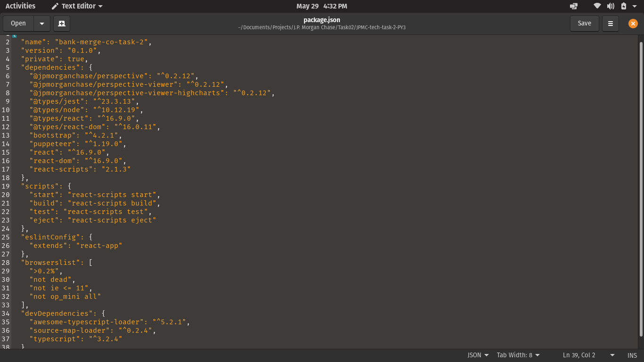
Task: Open the line and column position dropdown
Action: tap(583, 355)
